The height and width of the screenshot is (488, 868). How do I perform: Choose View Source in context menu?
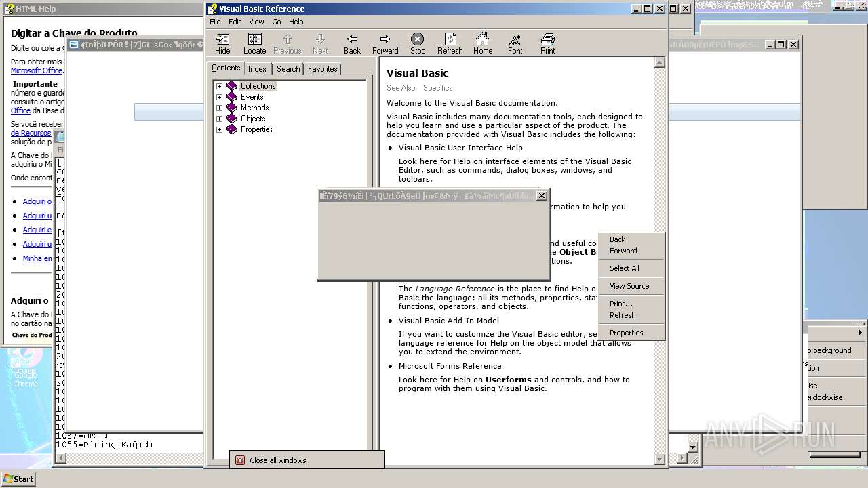631,286
